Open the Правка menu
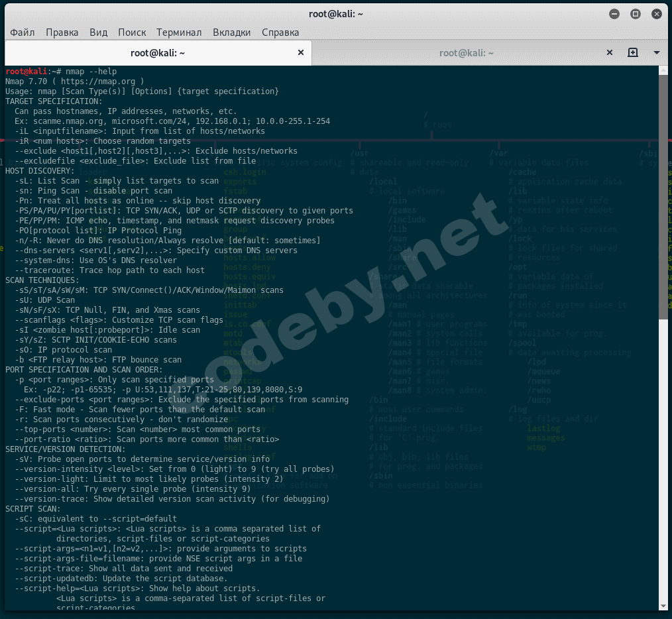The height and width of the screenshot is (619, 672). pos(62,32)
